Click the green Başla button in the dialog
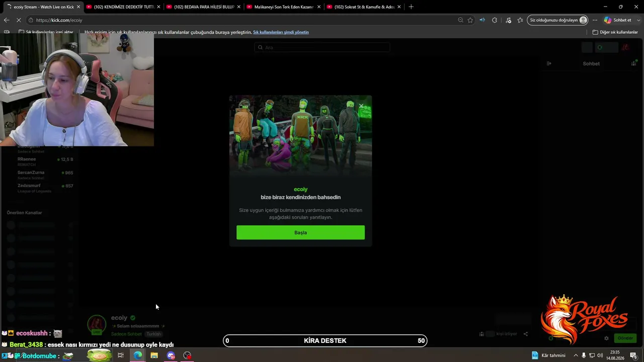Image resolution: width=644 pixels, height=362 pixels. pos(300,232)
